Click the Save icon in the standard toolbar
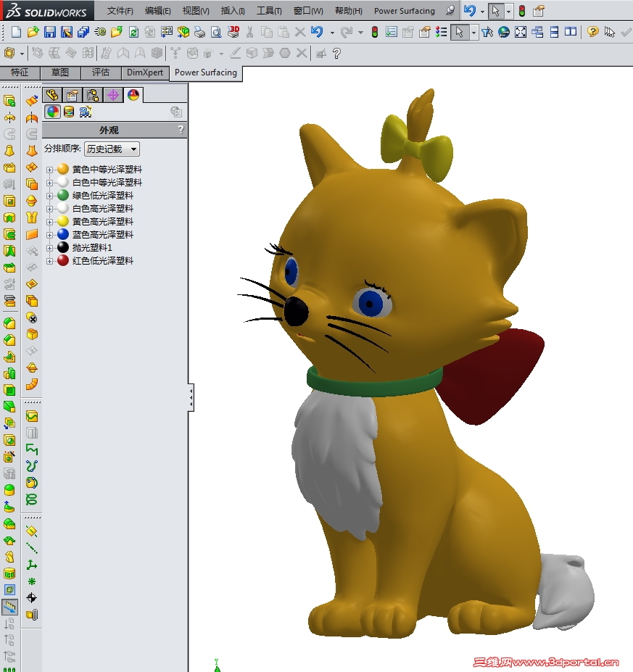 click(49, 33)
